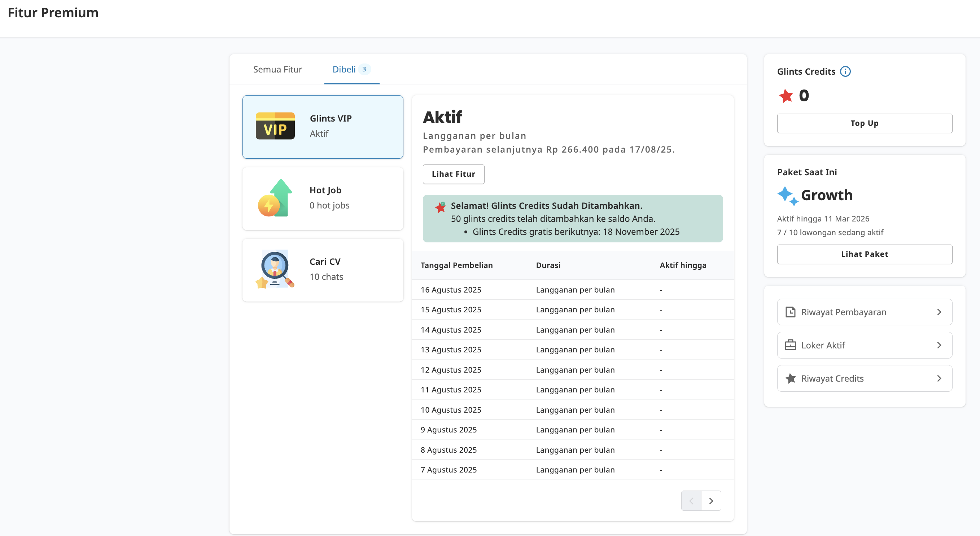Expand Loker Aktif via its chevron
The height and width of the screenshot is (536, 980).
[939, 345]
